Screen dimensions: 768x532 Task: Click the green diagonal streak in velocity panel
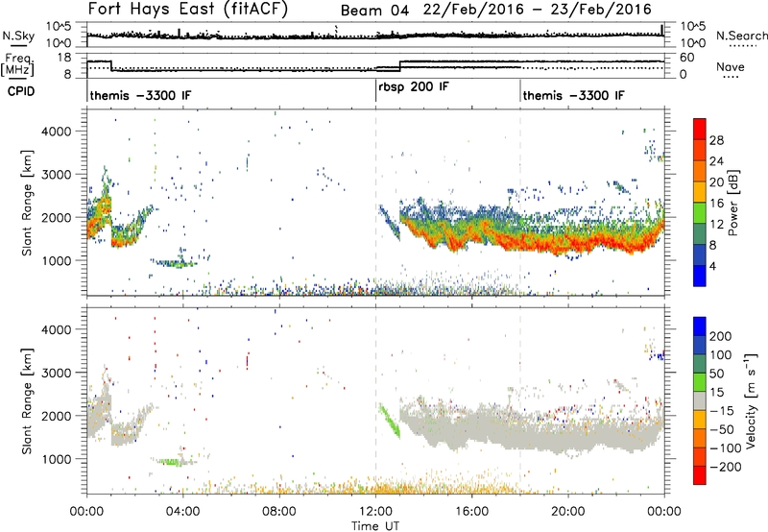390,421
